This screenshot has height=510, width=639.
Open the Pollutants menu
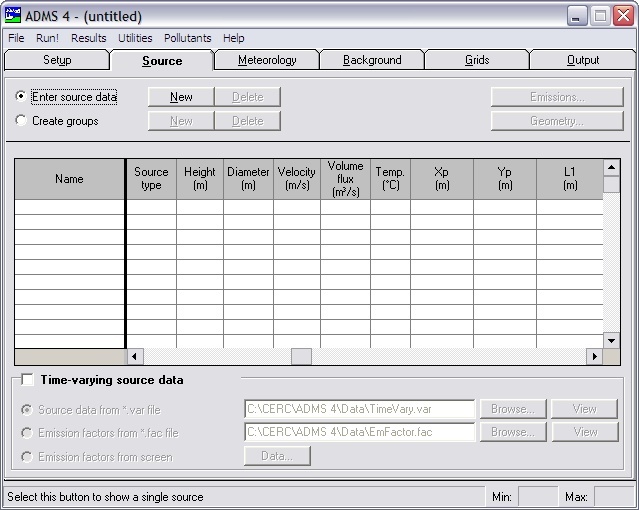click(187, 38)
